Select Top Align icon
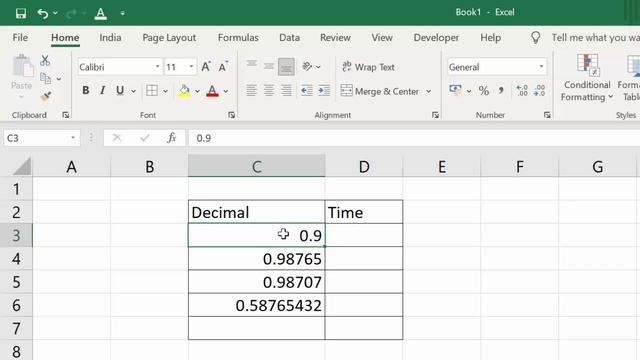The height and width of the screenshot is (360, 640). 251,65
